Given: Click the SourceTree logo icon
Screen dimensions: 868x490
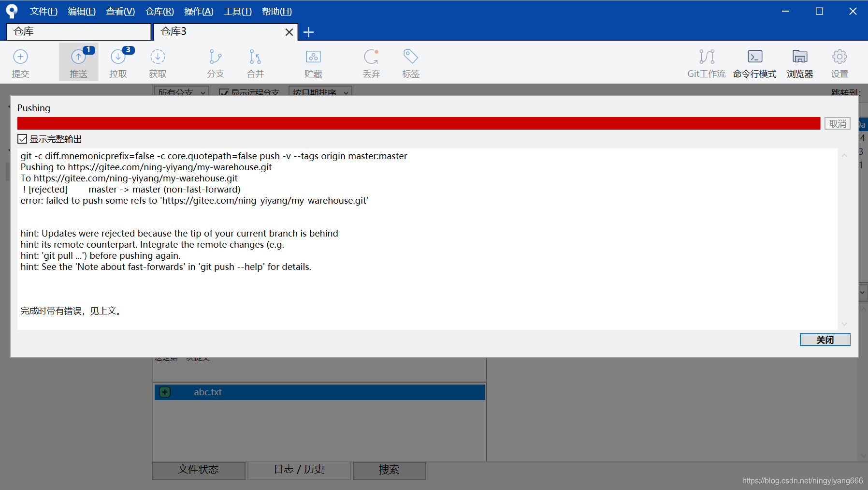Looking at the screenshot, I should pos(12,11).
